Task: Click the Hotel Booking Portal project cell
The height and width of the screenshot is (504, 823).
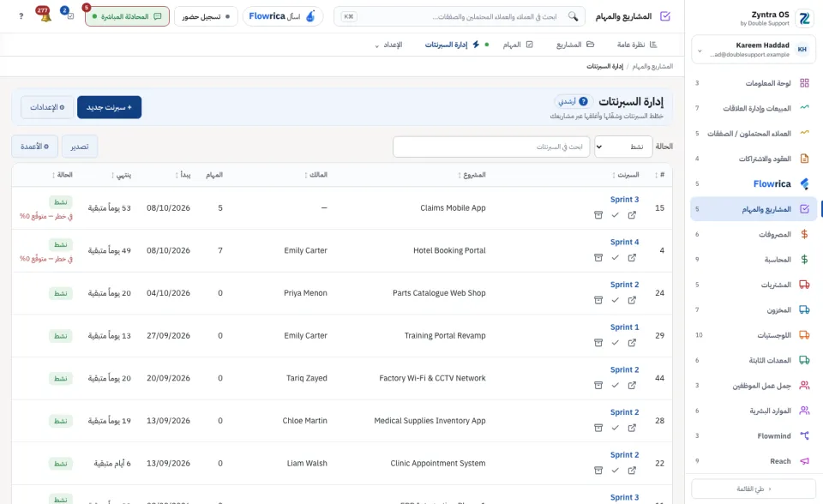Action: click(x=449, y=250)
